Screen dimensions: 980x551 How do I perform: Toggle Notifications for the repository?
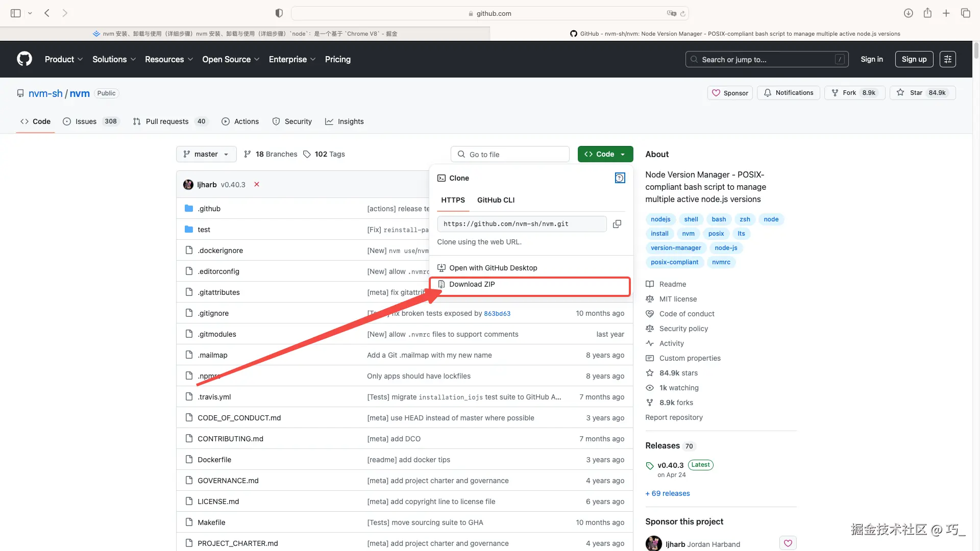coord(789,93)
